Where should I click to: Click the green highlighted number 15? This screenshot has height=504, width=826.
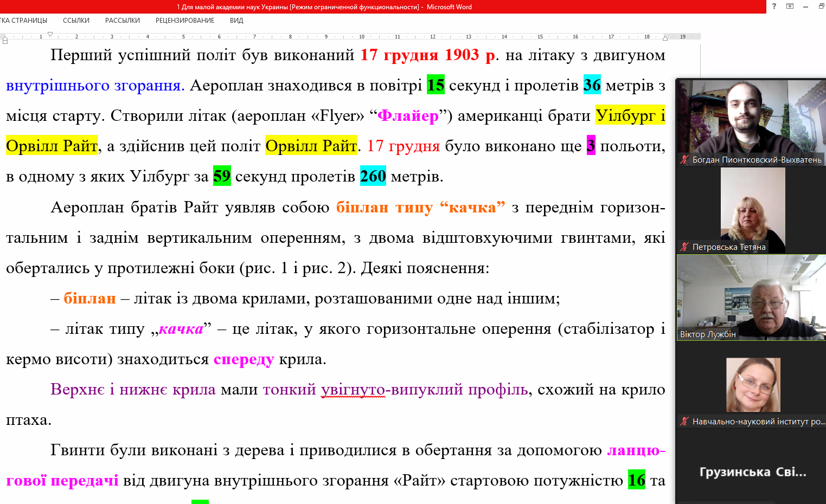436,85
